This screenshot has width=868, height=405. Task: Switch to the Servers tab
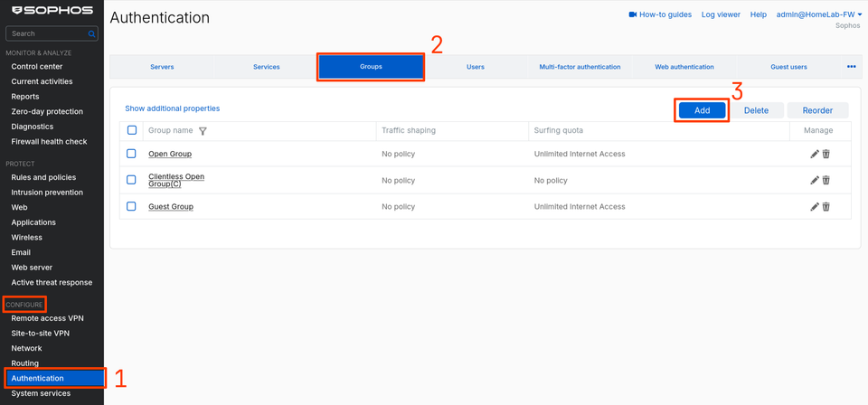pyautogui.click(x=162, y=67)
